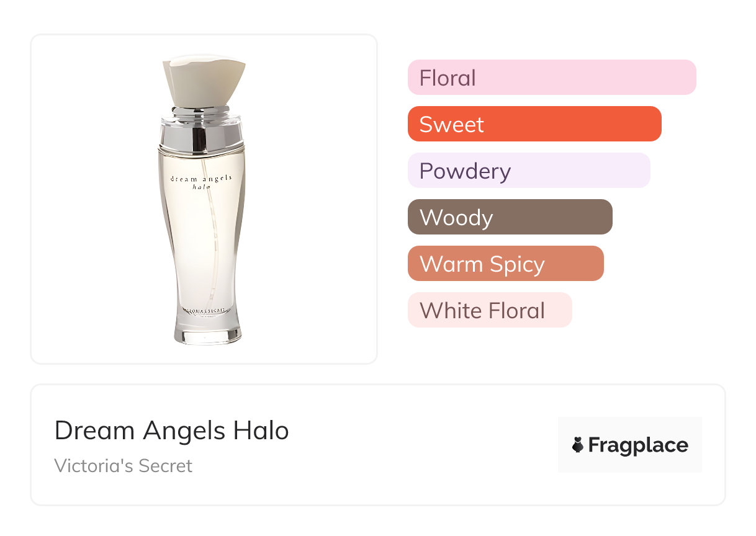The width and height of the screenshot is (756, 536).
Task: Pick the Woody accord bar
Action: tap(510, 217)
